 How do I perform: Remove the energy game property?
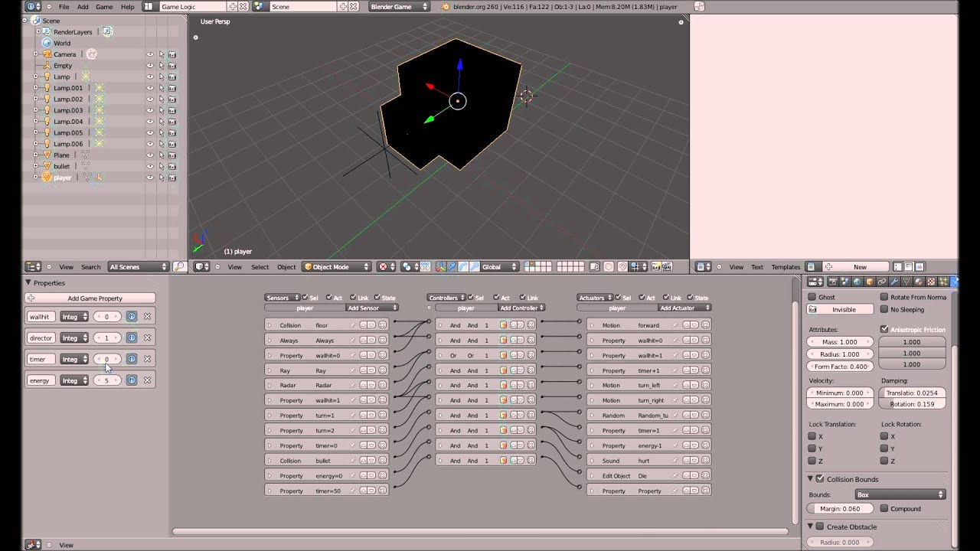pyautogui.click(x=147, y=380)
